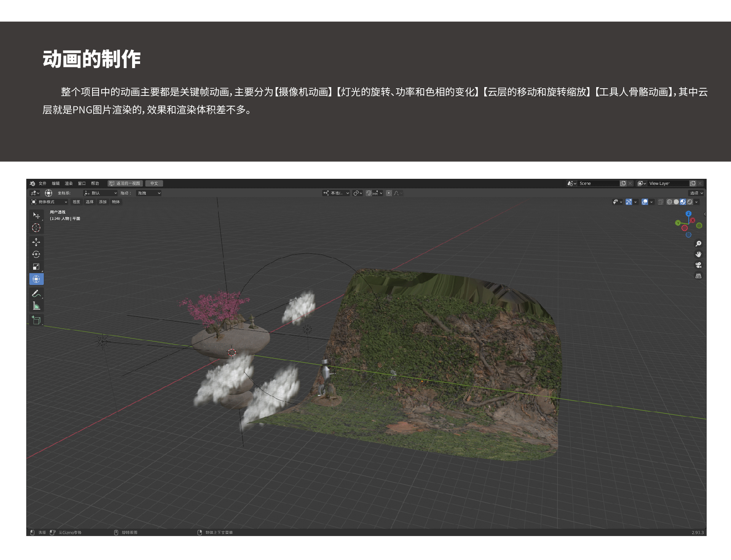731x560 pixels.
Task: Click the View Layer name field
Action: [x=668, y=183]
